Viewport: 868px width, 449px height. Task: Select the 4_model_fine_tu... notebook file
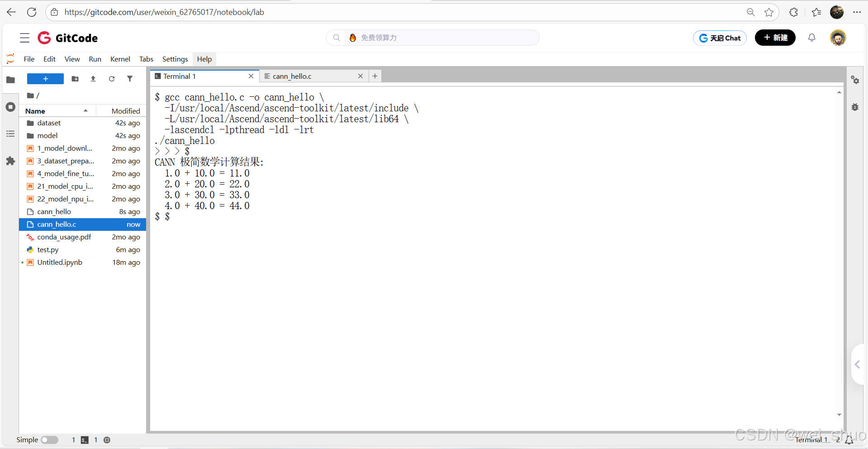(x=83, y=174)
